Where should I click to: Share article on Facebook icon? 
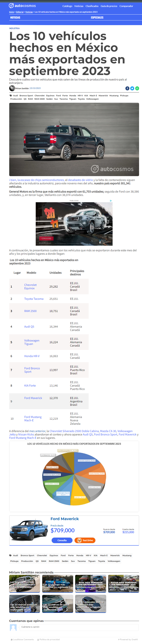127,88
